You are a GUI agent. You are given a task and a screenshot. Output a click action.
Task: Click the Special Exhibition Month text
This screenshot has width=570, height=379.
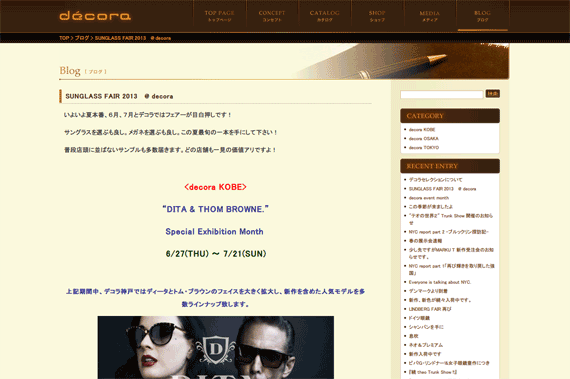214,231
